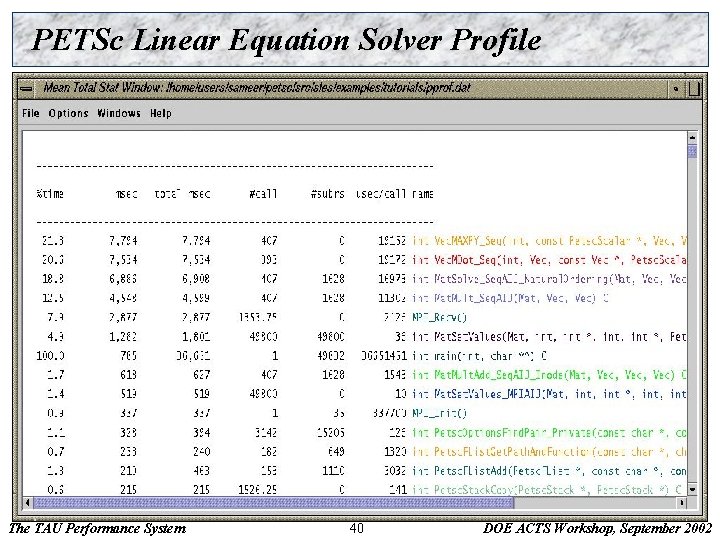Click the 100.0 percent time value
This screenshot has height=540, width=720.
[51, 356]
